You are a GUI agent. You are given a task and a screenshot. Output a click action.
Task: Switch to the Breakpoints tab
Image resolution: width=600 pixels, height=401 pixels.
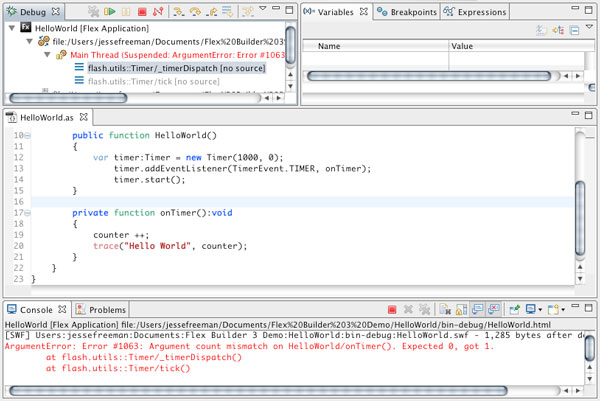(407, 12)
